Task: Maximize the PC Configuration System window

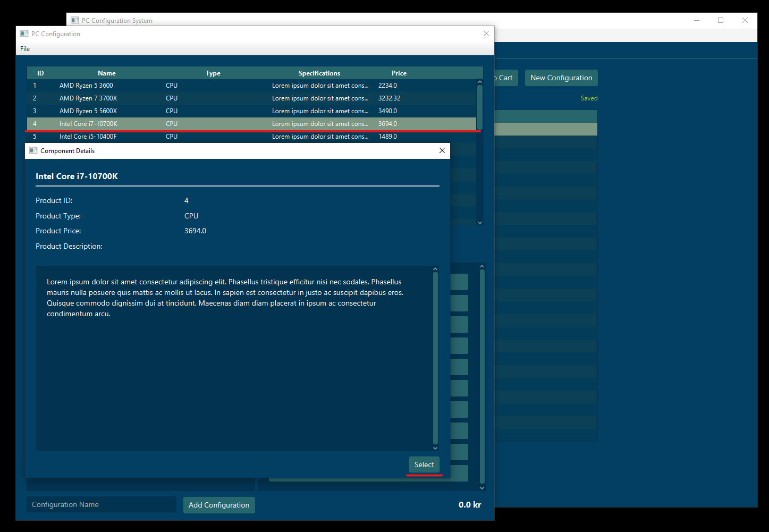Action: [721, 20]
